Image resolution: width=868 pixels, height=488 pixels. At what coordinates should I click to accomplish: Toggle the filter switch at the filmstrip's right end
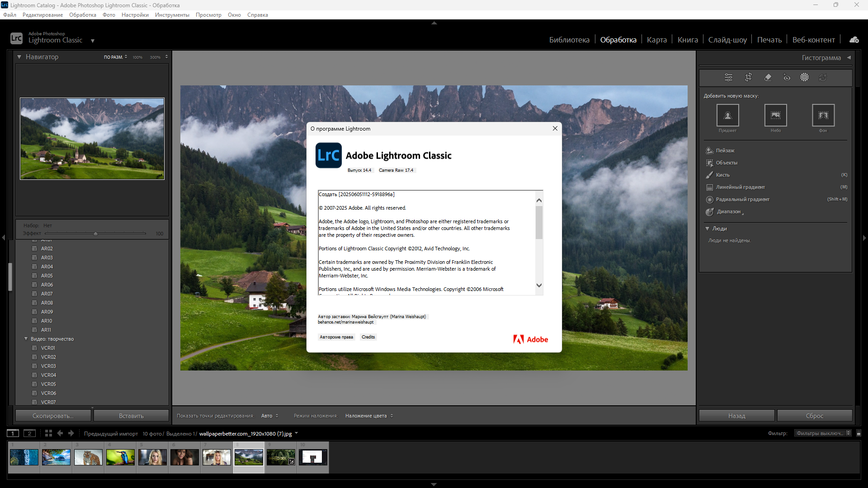coord(859,433)
